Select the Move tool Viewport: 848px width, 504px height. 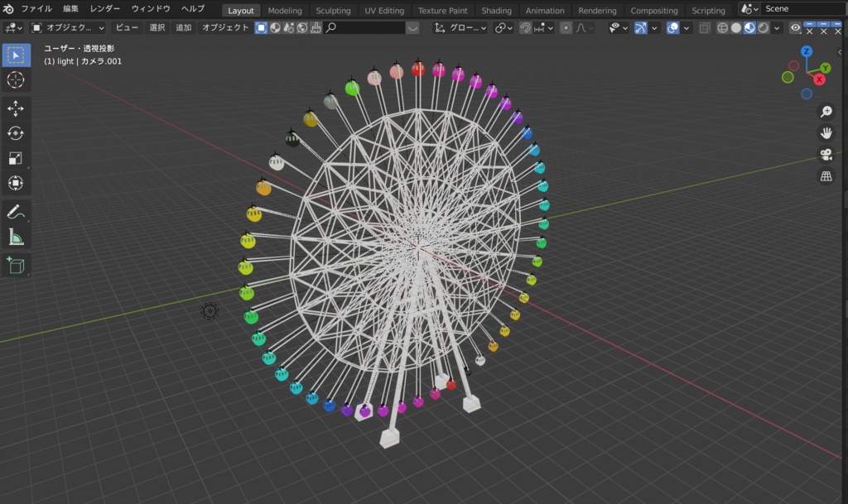[x=16, y=108]
